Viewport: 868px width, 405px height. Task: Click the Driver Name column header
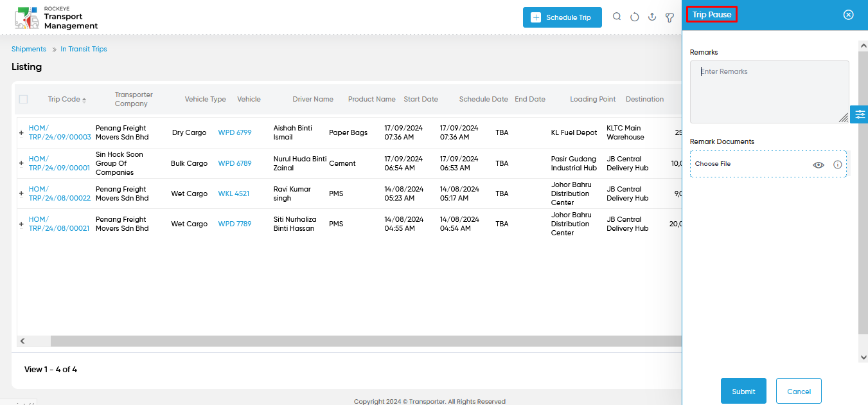click(313, 99)
